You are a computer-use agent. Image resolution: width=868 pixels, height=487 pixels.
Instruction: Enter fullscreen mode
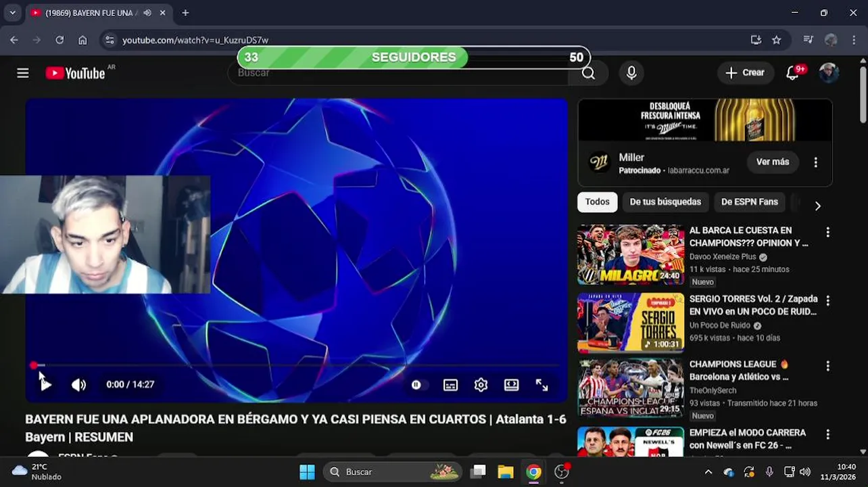(x=542, y=385)
